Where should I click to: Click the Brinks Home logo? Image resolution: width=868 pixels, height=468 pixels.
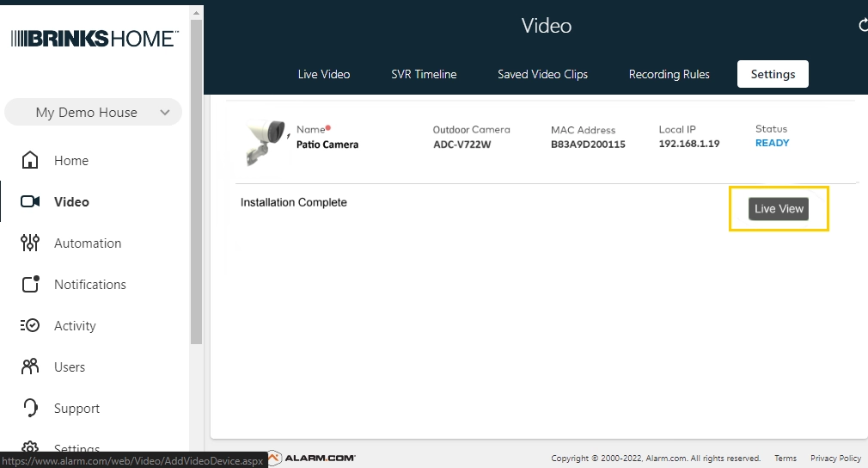[x=95, y=39]
